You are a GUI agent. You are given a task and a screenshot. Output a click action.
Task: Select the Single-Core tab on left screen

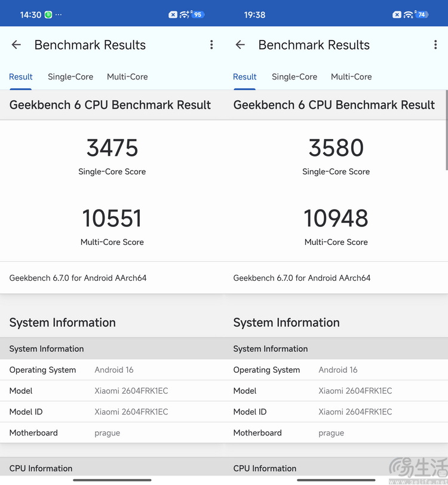pyautogui.click(x=70, y=76)
